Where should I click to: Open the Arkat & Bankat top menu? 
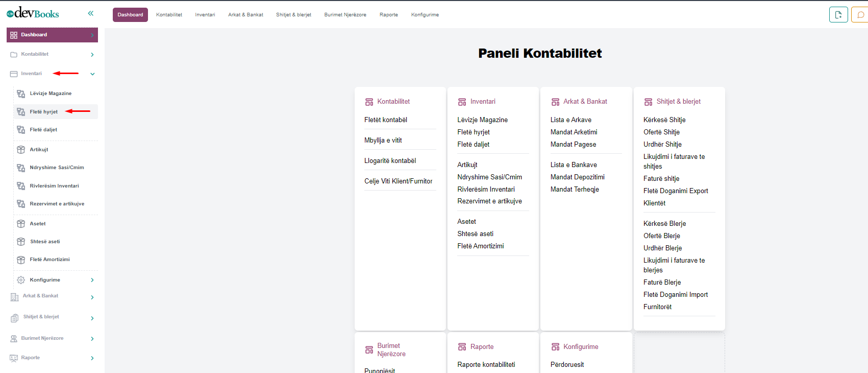coord(245,15)
